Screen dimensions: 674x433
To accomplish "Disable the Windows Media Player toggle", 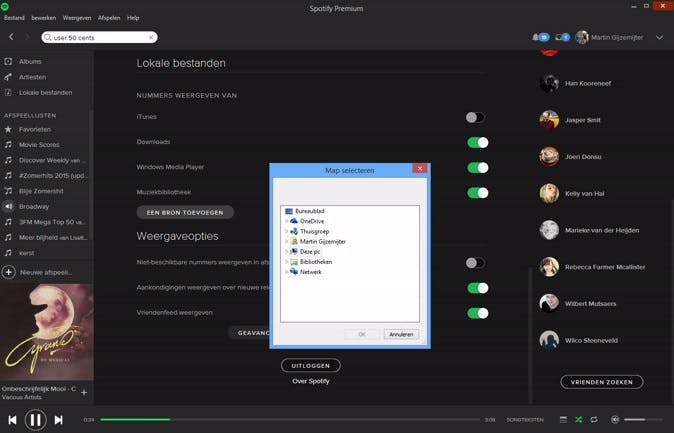I will point(478,168).
